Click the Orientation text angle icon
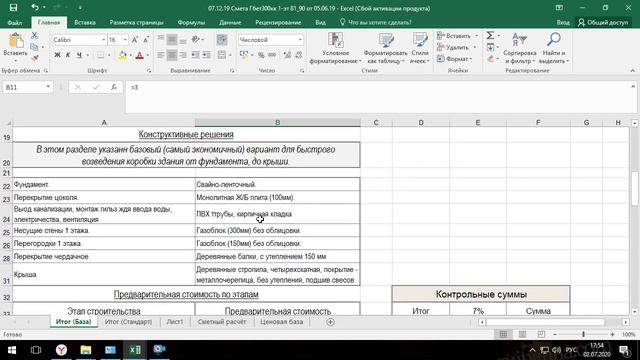Screen dimensions: 640x360 (196, 40)
